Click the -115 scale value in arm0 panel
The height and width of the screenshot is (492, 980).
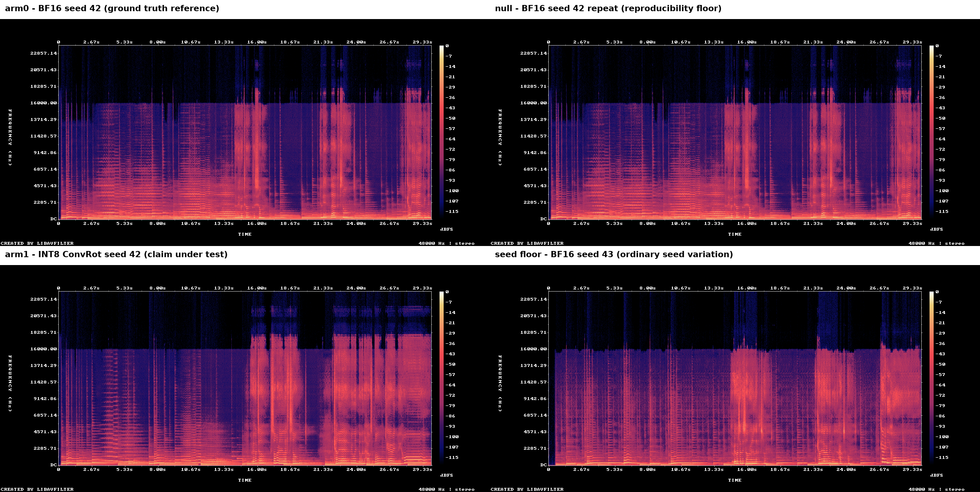452,211
